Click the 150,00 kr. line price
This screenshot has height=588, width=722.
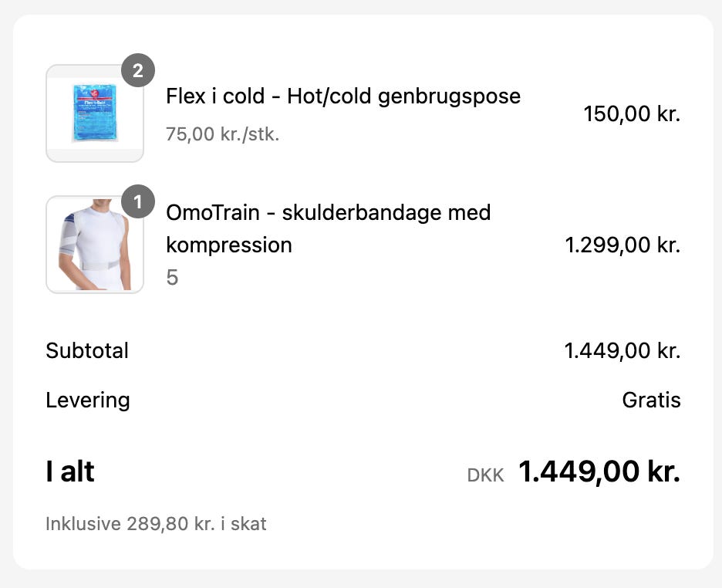(632, 114)
